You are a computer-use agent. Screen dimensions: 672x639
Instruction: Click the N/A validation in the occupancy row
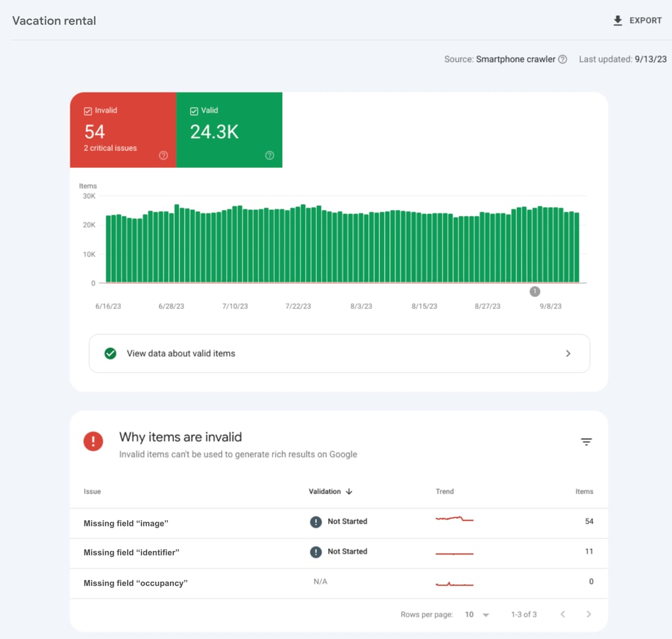[320, 581]
